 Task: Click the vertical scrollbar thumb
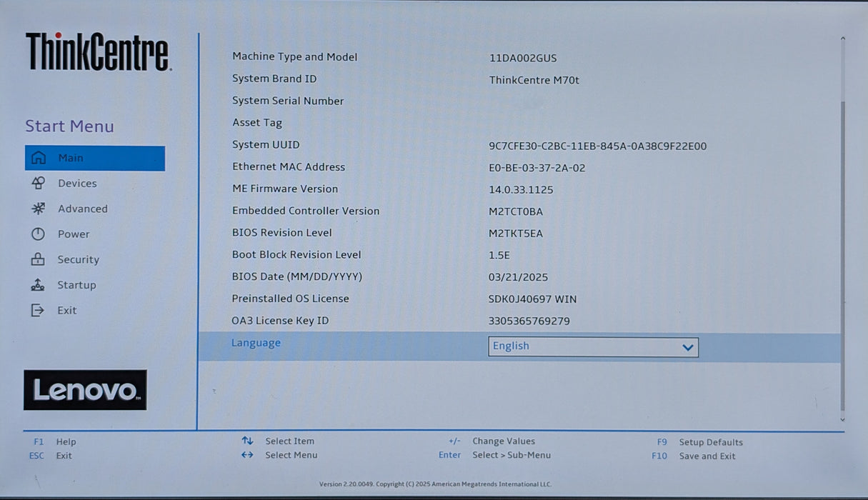(x=843, y=256)
